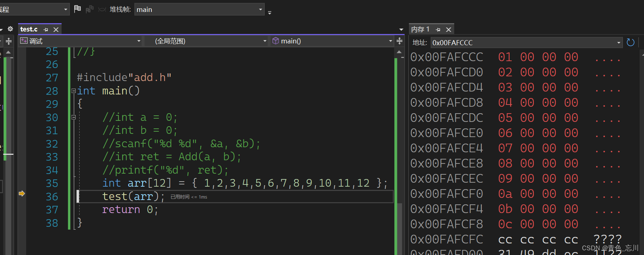Image resolution: width=644 pixels, height=255 pixels.
Task: Click the return 0; statement
Action: click(130, 209)
